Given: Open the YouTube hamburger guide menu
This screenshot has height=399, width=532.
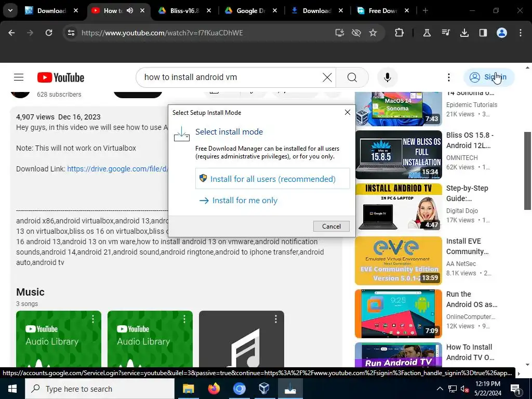Looking at the screenshot, I should point(19,77).
